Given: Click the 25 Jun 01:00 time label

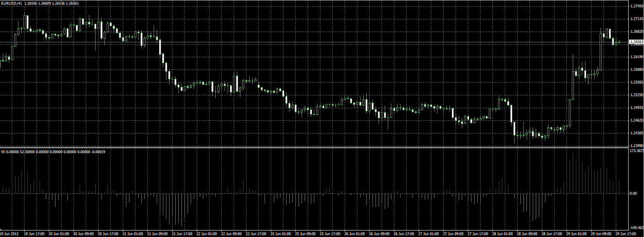Looking at the screenshot, I should tap(281, 234).
